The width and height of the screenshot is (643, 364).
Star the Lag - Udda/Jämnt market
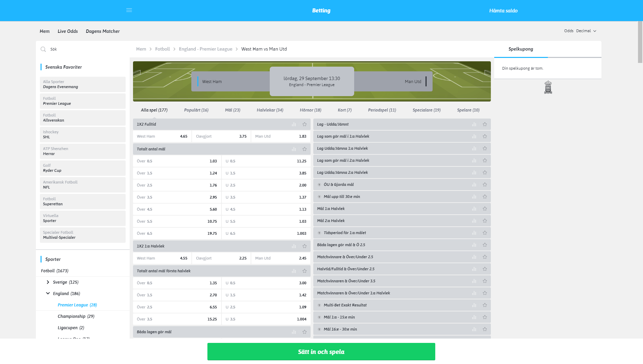485,124
